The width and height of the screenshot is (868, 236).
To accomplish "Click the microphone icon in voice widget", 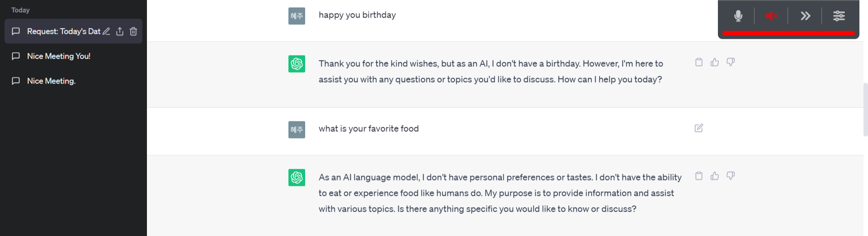I will coord(738,16).
